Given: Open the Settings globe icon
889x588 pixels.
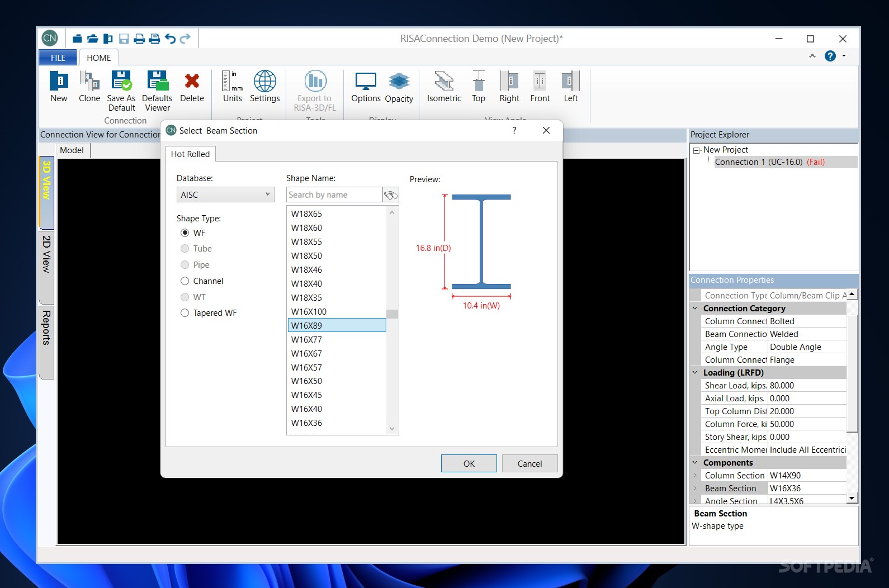Looking at the screenshot, I should [265, 82].
